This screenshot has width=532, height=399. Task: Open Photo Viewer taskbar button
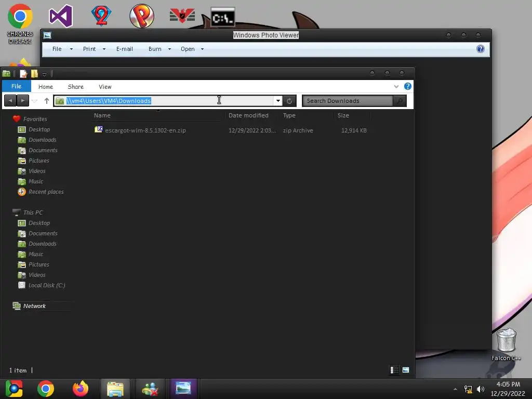(x=183, y=389)
